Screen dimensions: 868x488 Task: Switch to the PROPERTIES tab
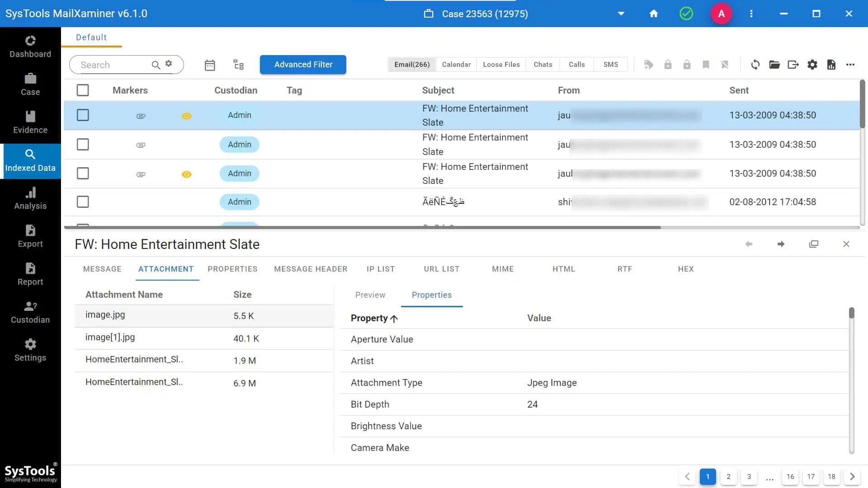(232, 269)
